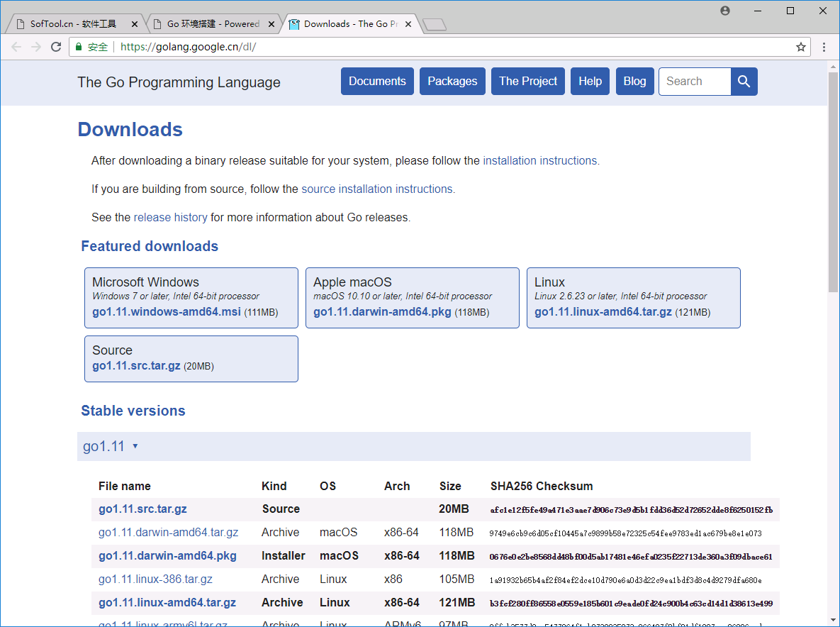Screen dimensions: 840x627
Task: Click go1.11.darwin-amd64.tar.gz in the table
Action: [168, 533]
